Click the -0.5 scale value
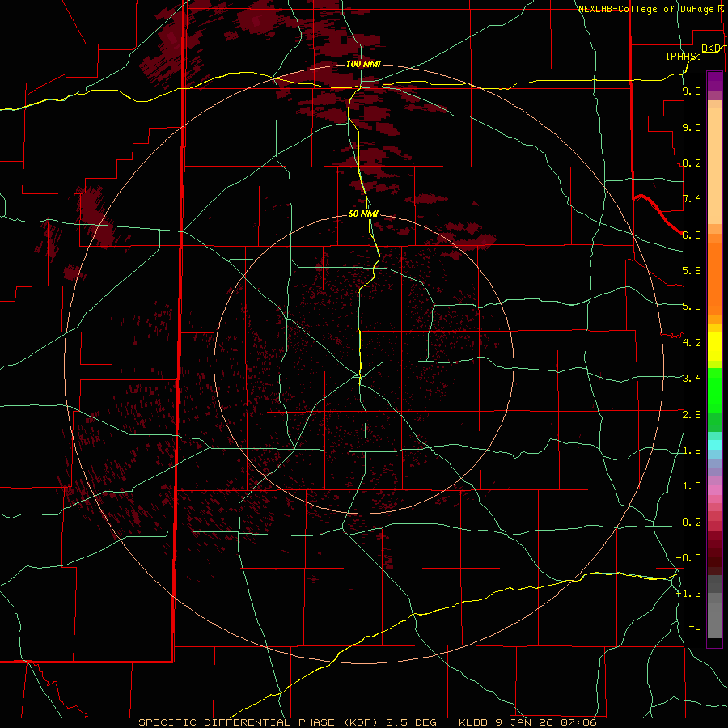 click(x=689, y=558)
